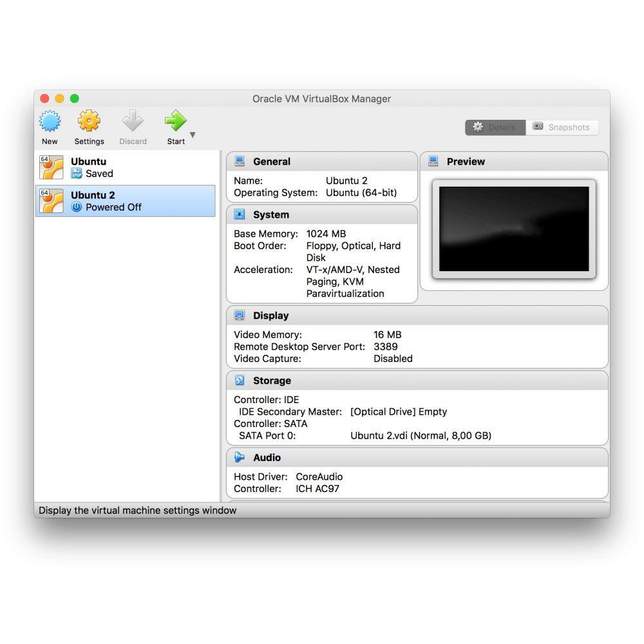Screen dimensions: 644x644
Task: Click the "1024 MB" base memory value
Action: coord(326,234)
